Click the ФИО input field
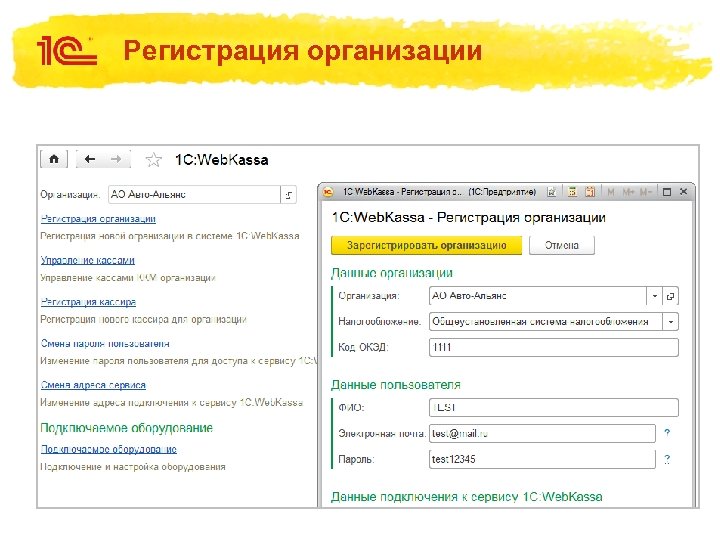The width and height of the screenshot is (720, 540). (x=554, y=407)
